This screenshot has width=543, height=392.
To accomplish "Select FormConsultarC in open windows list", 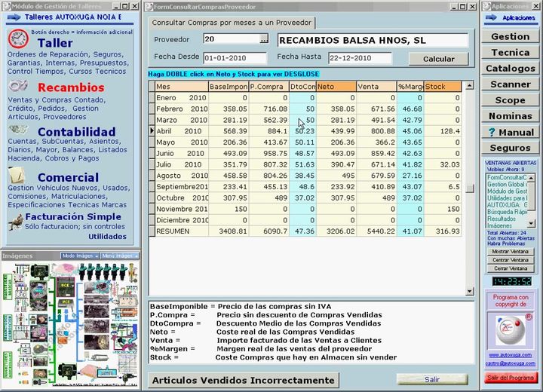I will click(507, 177).
